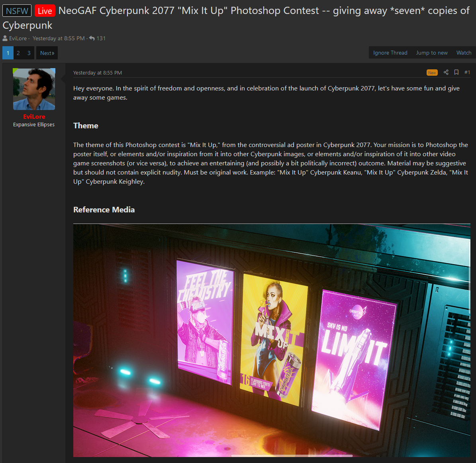Click the 131 reply count
Screen dimensions: 476x463
pos(101,38)
